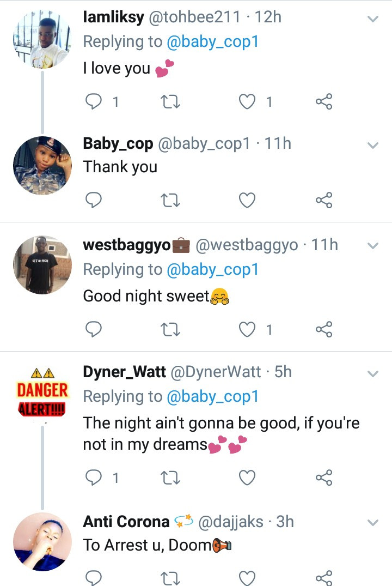Retweet Iamliksy's "I love you" tweet
The height and width of the screenshot is (586, 392).
click(x=171, y=102)
